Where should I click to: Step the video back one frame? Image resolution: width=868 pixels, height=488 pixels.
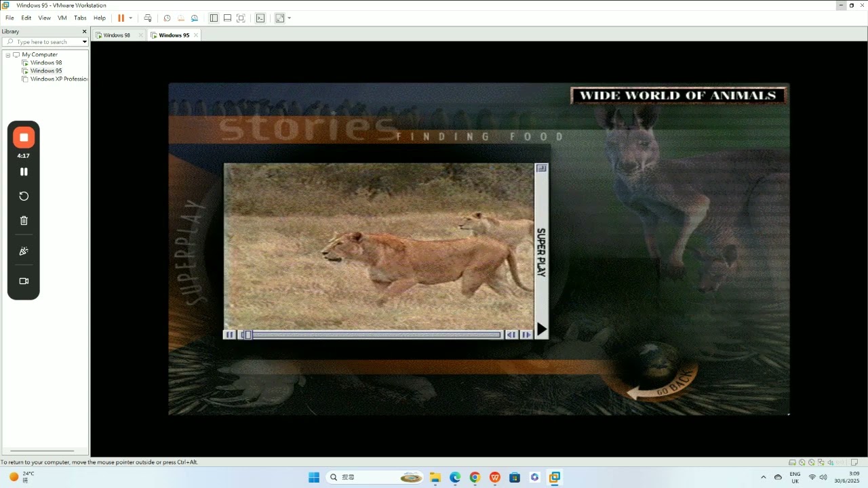point(512,335)
